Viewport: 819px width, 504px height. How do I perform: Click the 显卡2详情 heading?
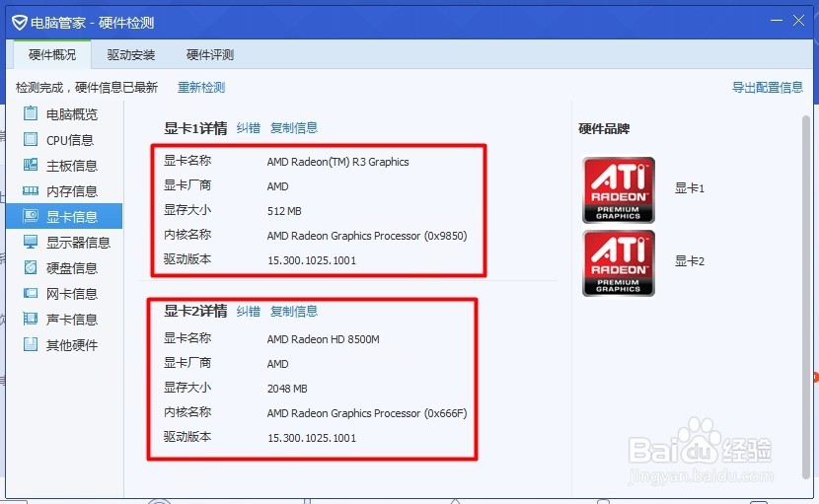(195, 312)
